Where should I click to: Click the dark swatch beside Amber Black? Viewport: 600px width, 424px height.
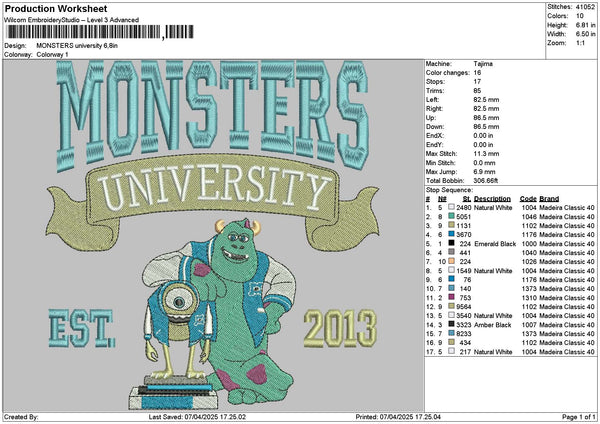452,325
